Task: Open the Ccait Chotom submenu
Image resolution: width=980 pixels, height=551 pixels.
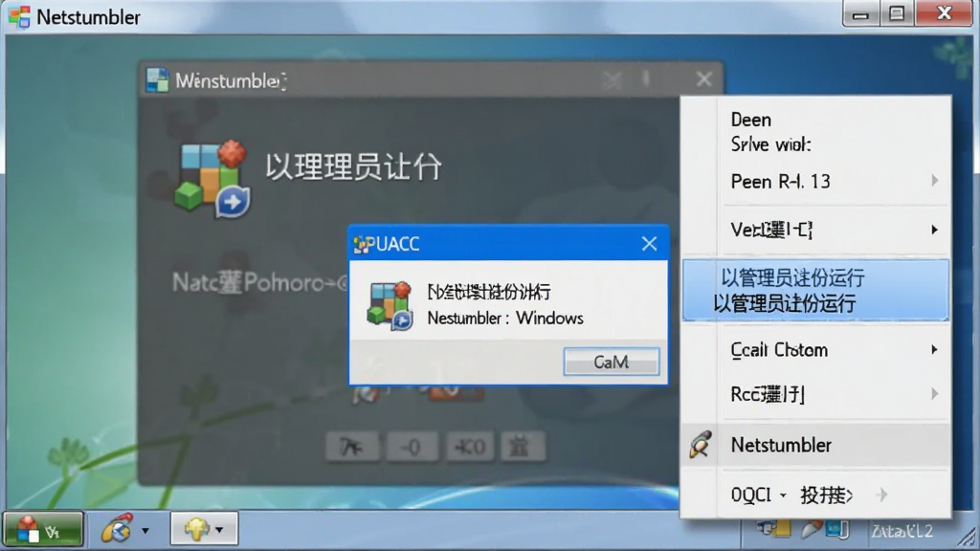Action: click(x=815, y=350)
